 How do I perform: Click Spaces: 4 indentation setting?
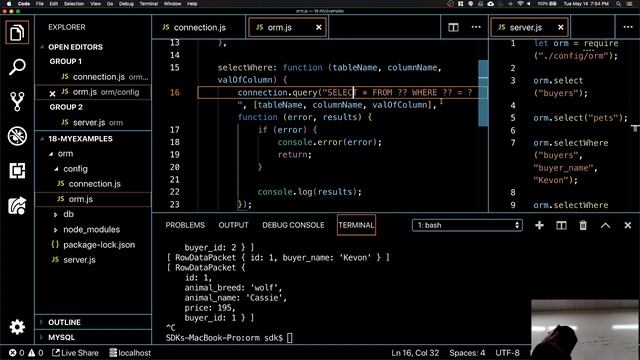coord(467,353)
